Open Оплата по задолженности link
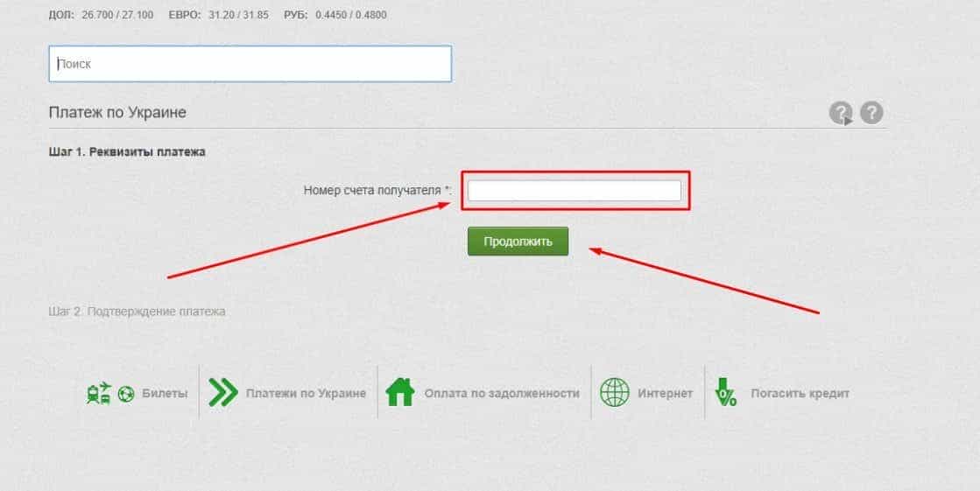The image size is (980, 491). pyautogui.click(x=502, y=394)
